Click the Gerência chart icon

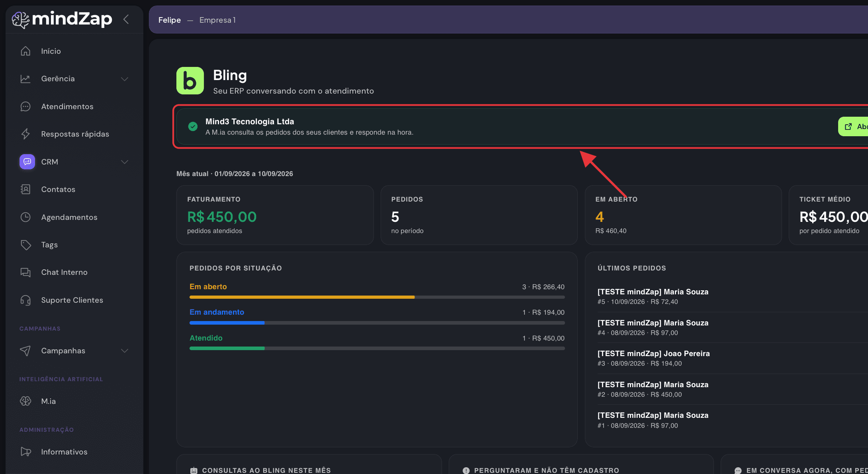tap(25, 79)
